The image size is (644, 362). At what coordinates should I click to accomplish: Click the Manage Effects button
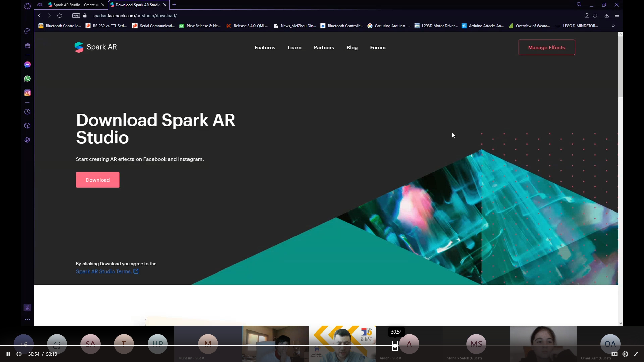tap(546, 47)
